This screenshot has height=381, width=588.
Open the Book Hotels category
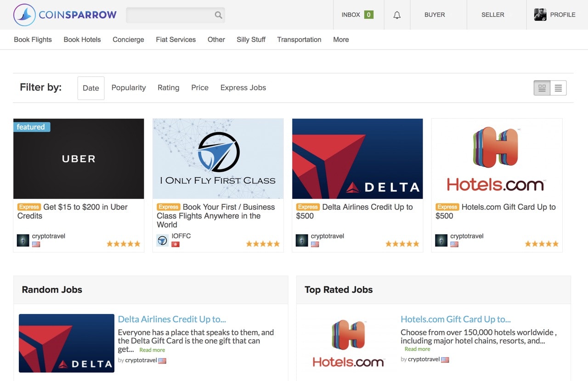tap(82, 39)
